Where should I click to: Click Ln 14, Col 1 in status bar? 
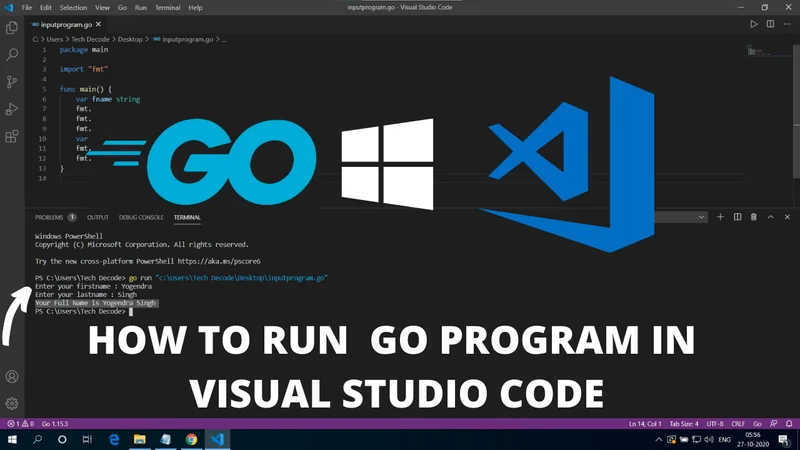(645, 423)
